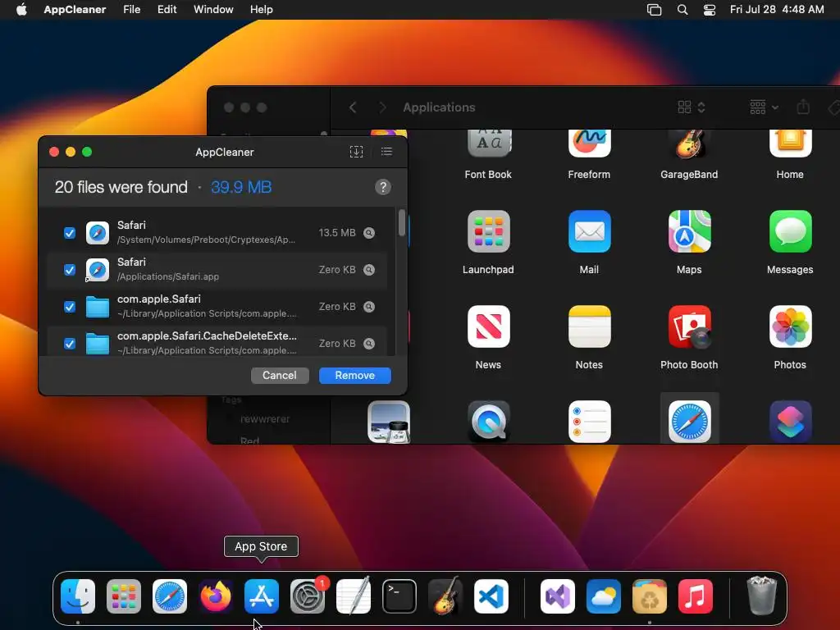Select Photo Booth app in Finder

tap(689, 337)
